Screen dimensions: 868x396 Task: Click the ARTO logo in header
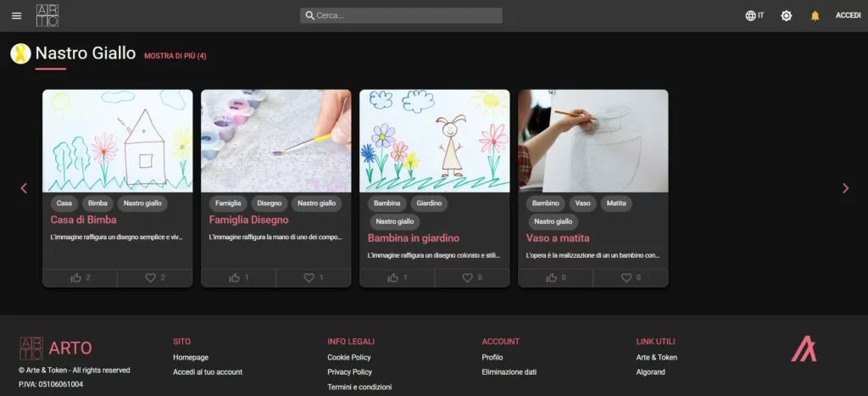pyautogui.click(x=47, y=15)
